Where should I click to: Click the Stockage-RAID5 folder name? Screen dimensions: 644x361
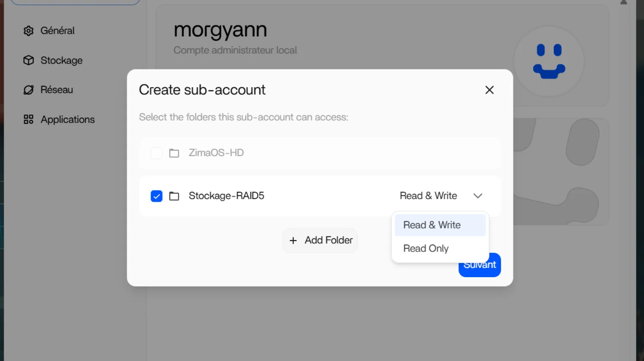point(226,196)
